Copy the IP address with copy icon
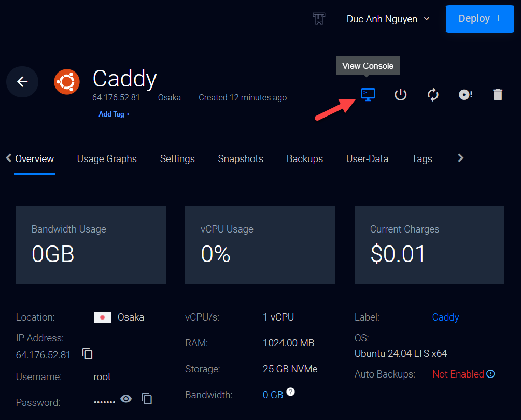Image resolution: width=521 pixels, height=420 pixels. 88,354
